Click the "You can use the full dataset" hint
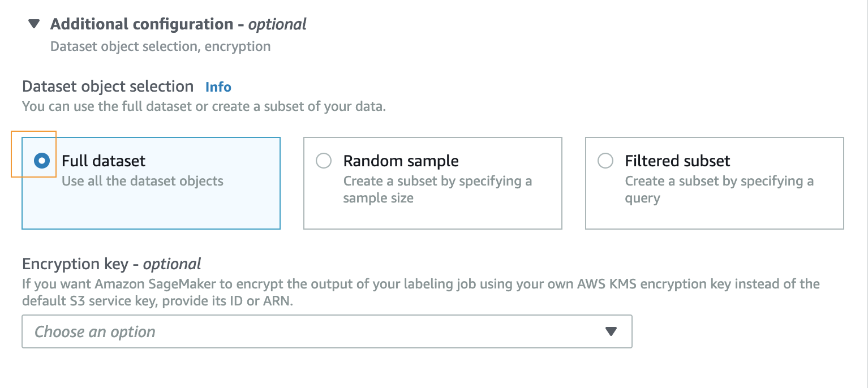Image resolution: width=868 pixels, height=388 pixels. pos(204,106)
